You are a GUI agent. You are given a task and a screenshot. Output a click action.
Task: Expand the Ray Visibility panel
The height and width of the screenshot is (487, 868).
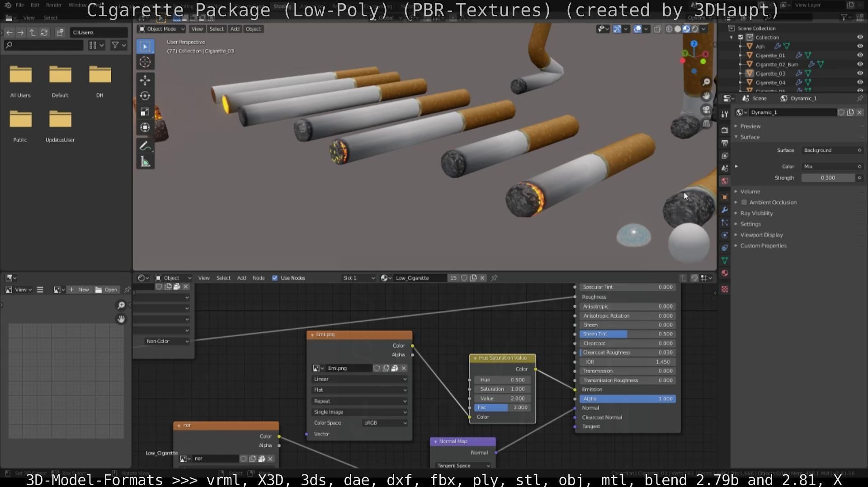pos(756,213)
